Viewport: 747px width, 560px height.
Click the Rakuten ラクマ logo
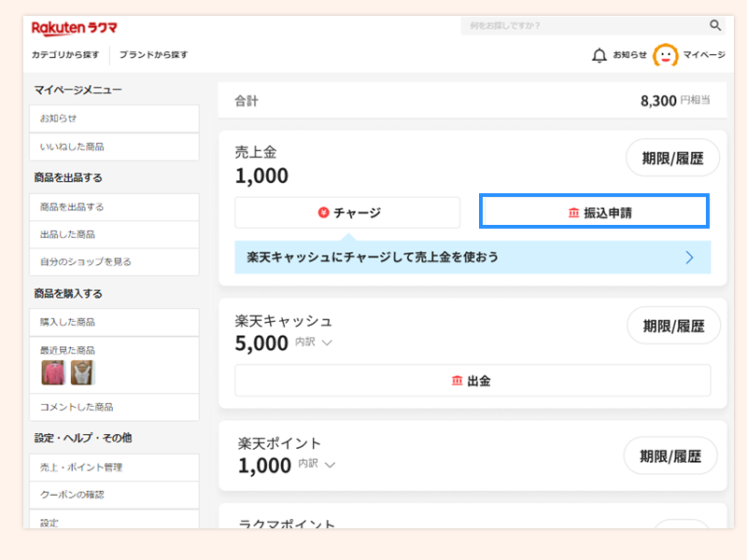point(75,28)
